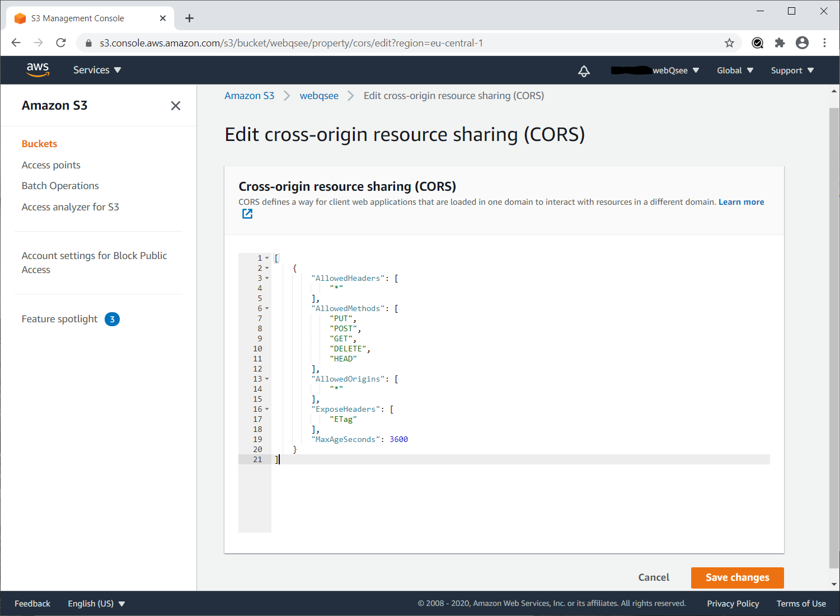840x616 pixels.
Task: Click the Feedback link in footer
Action: tap(32, 604)
